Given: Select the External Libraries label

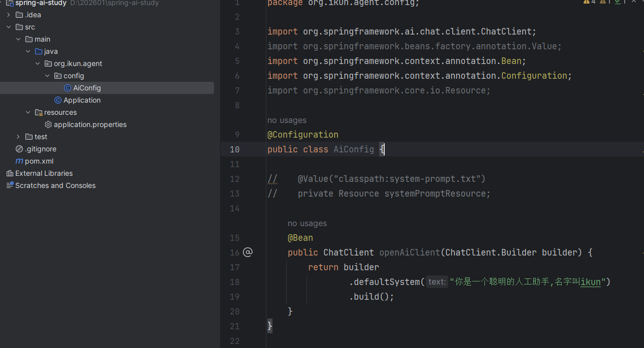Looking at the screenshot, I should 44,173.
